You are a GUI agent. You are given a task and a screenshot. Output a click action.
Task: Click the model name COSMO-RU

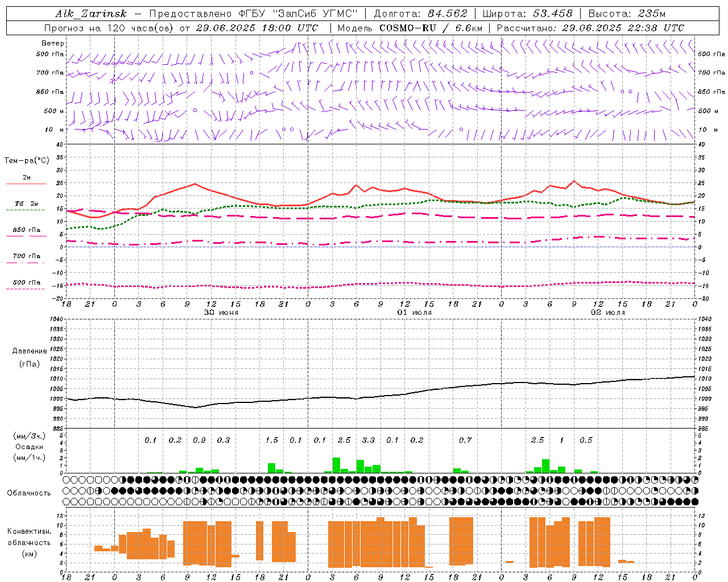(408, 28)
